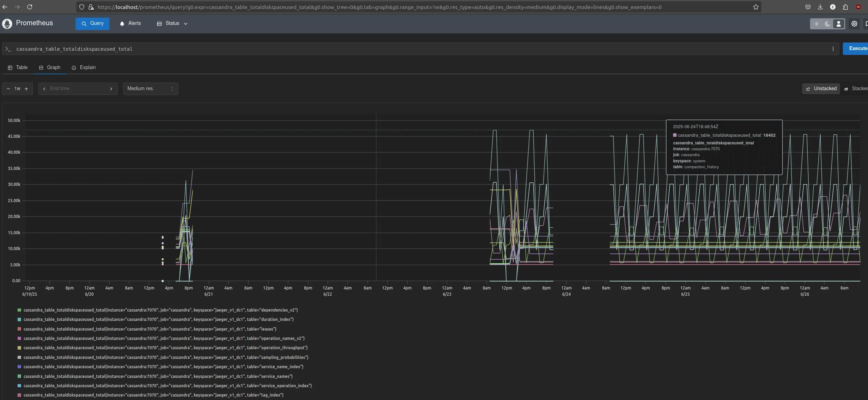The width and height of the screenshot is (868, 400).
Task: Click the Prometheus title link
Action: click(34, 23)
